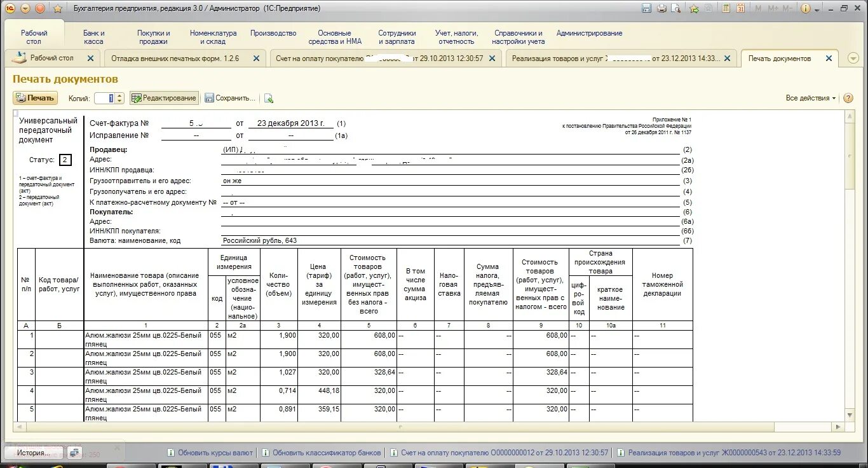Screen dimensions: 868x468
Task: Open the 1C main menu dropdown arrow
Action: [25, 8]
